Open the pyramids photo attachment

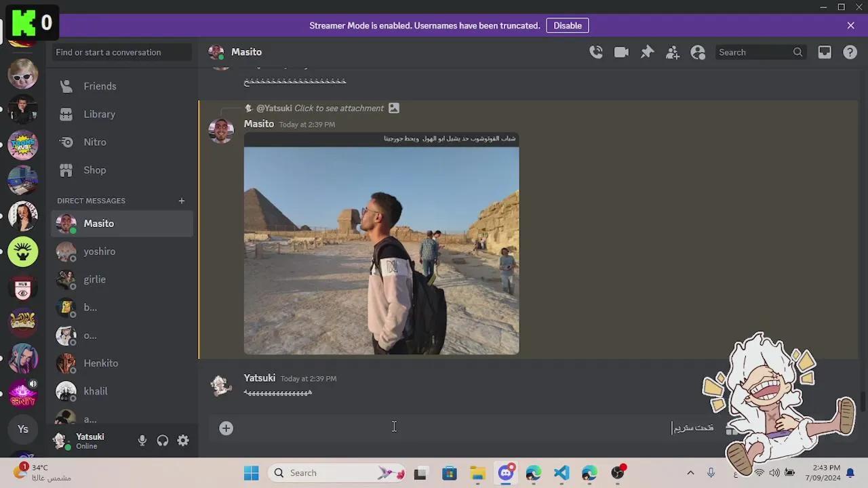point(382,243)
